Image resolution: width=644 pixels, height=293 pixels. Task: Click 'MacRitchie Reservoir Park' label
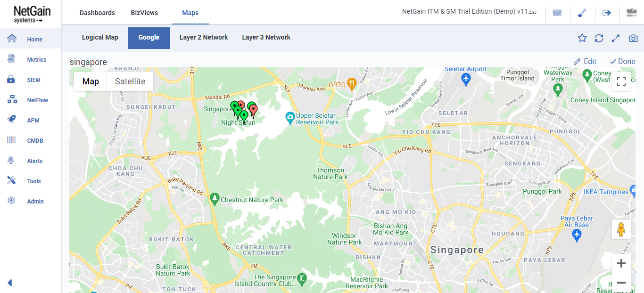(x=367, y=283)
